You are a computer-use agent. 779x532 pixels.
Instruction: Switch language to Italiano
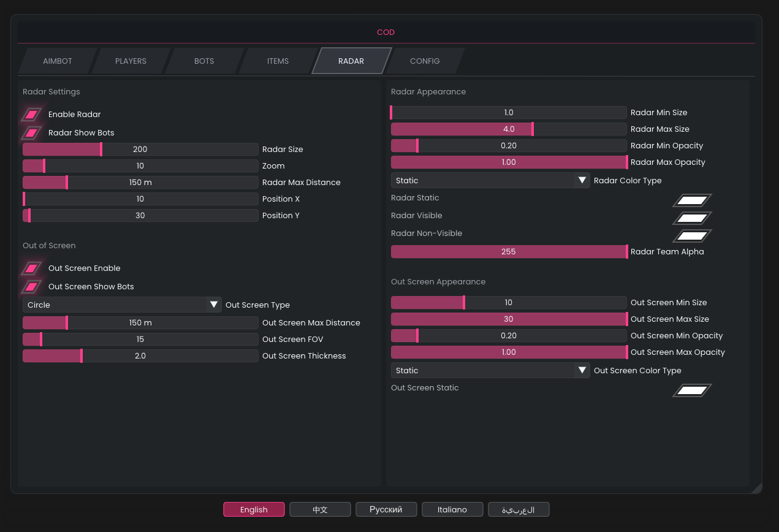tap(452, 510)
